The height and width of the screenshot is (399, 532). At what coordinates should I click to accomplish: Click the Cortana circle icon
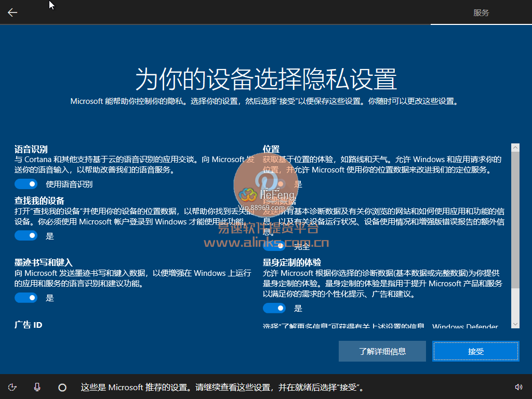[62, 388]
